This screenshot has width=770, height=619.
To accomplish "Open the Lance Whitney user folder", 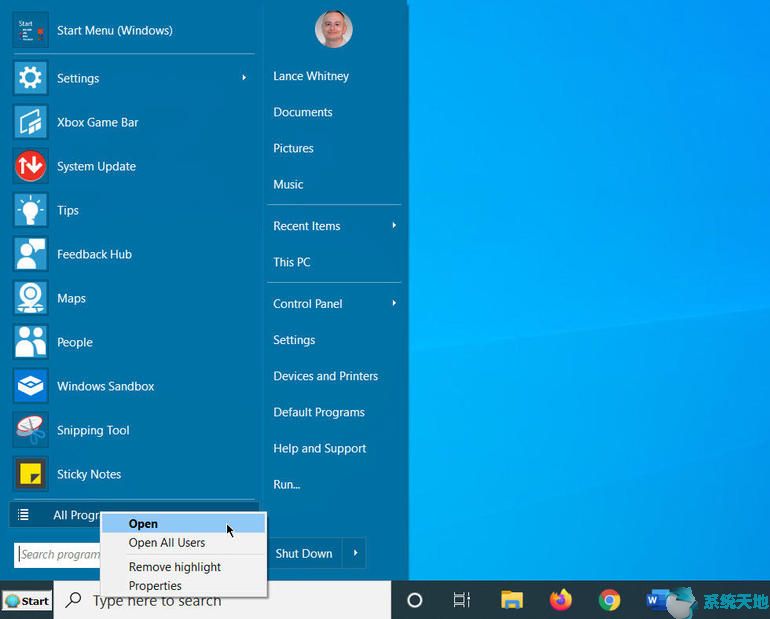I will coord(311,76).
